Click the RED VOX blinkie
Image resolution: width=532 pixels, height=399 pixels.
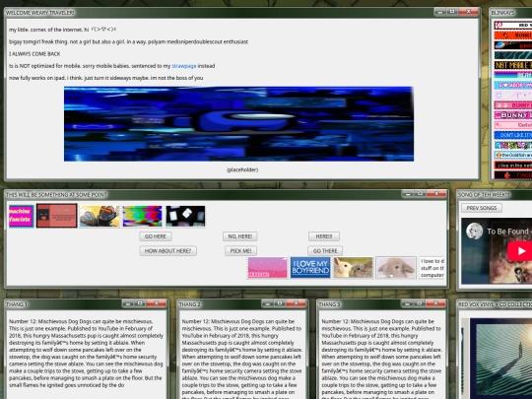(513, 25)
